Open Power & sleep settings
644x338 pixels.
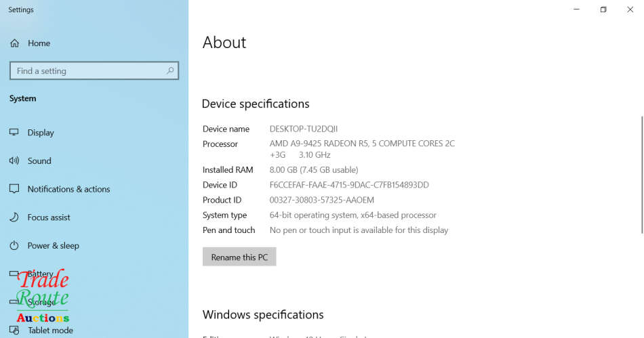click(53, 246)
